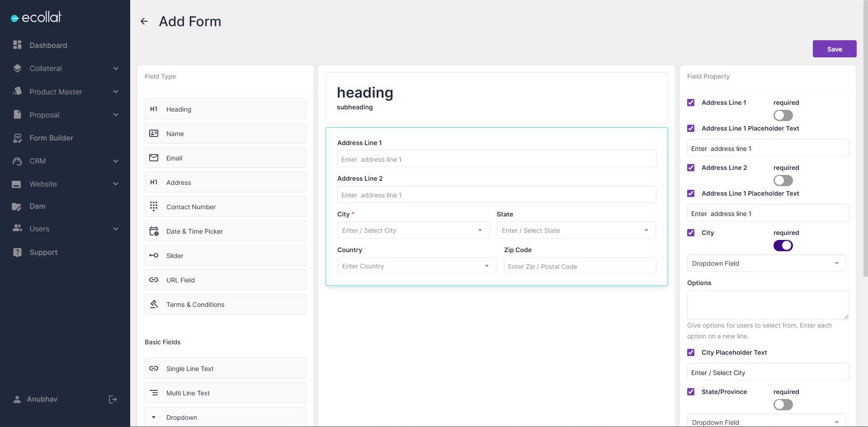Enable the State/Province required toggle
The height and width of the screenshot is (427, 868).
click(783, 404)
